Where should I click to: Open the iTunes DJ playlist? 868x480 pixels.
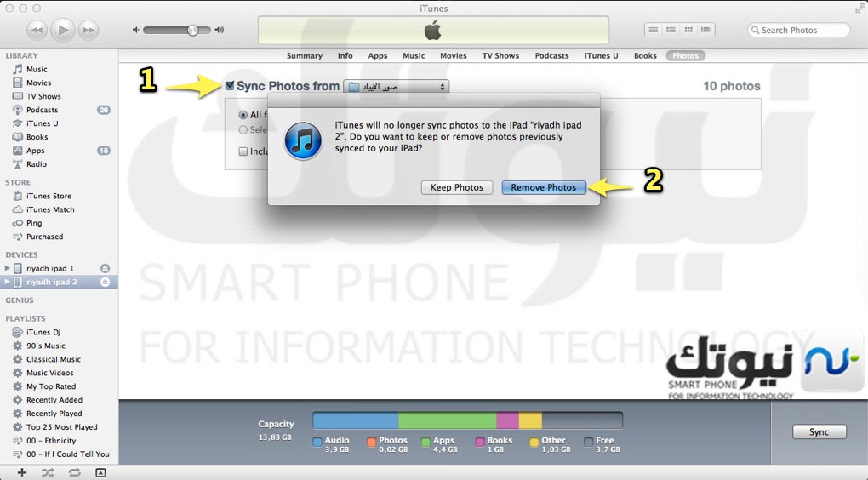(x=43, y=332)
